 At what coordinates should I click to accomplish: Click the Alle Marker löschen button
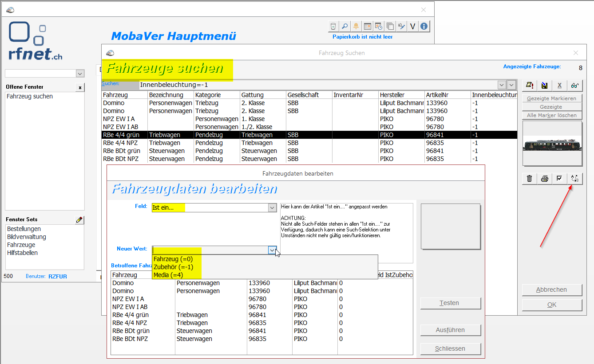[x=551, y=115]
